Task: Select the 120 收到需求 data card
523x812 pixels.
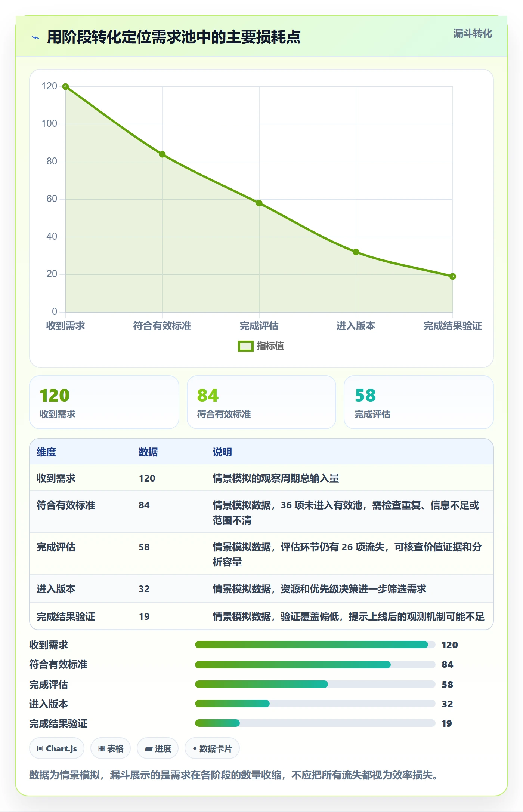Action: point(104,402)
